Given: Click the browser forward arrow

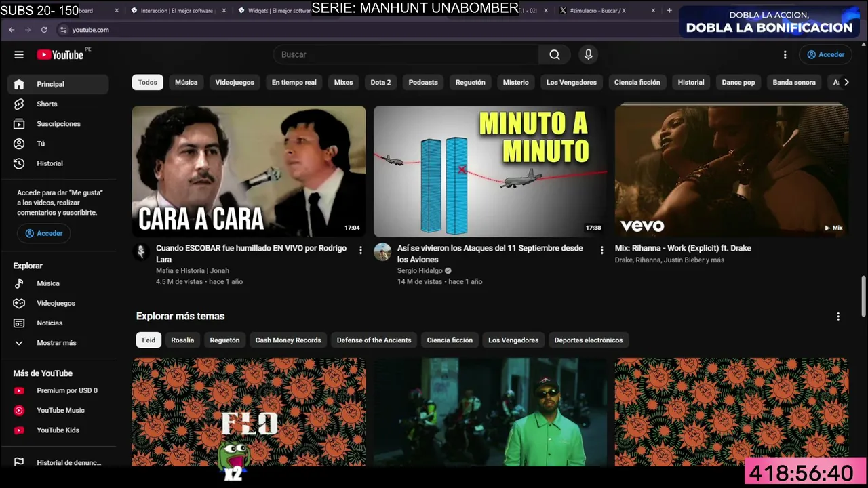Looking at the screenshot, I should [28, 30].
